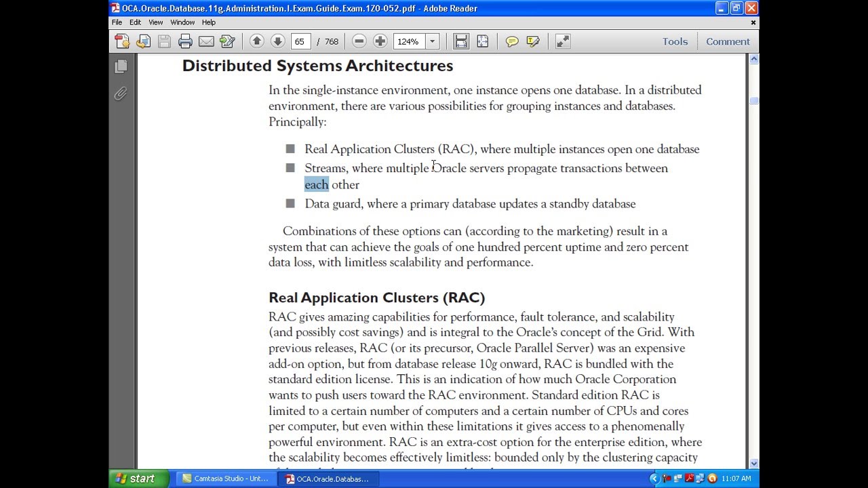The image size is (868, 488).
Task: Click the vertical scrollbar down arrow
Action: pos(754,463)
